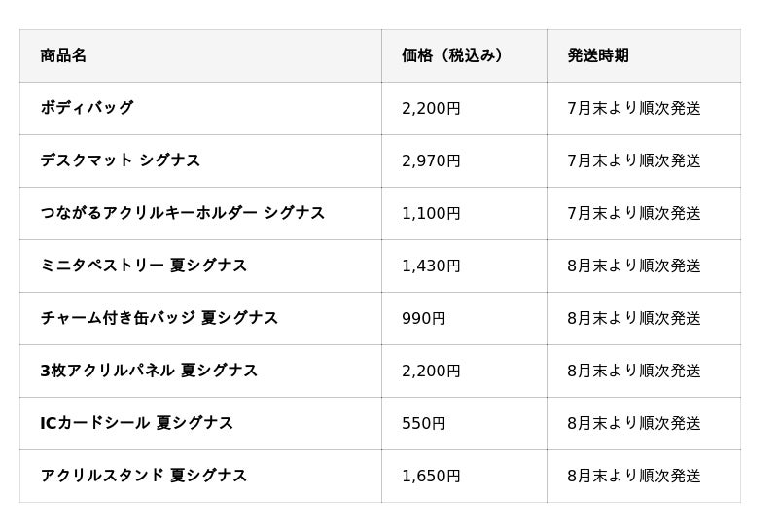The width and height of the screenshot is (778, 532).
Task: Click the 2,970円 price cell
Action: tap(431, 160)
